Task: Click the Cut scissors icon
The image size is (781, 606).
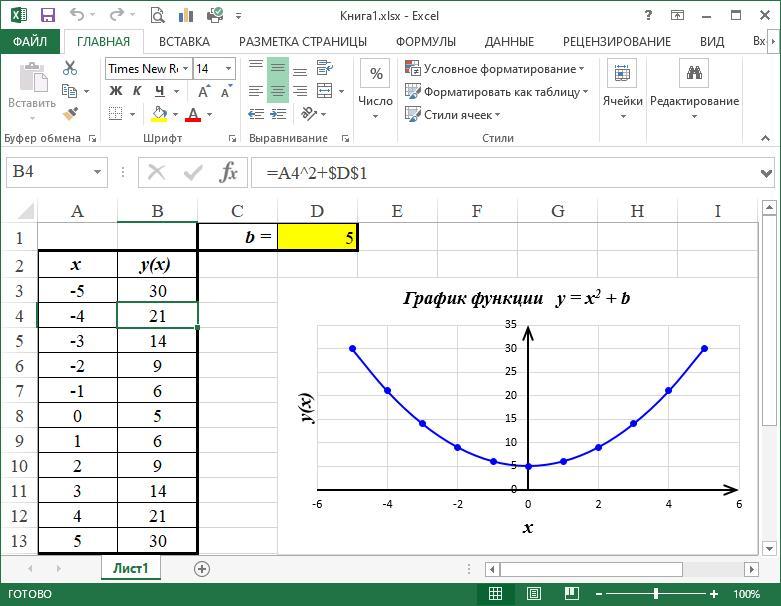Action: pyautogui.click(x=70, y=68)
